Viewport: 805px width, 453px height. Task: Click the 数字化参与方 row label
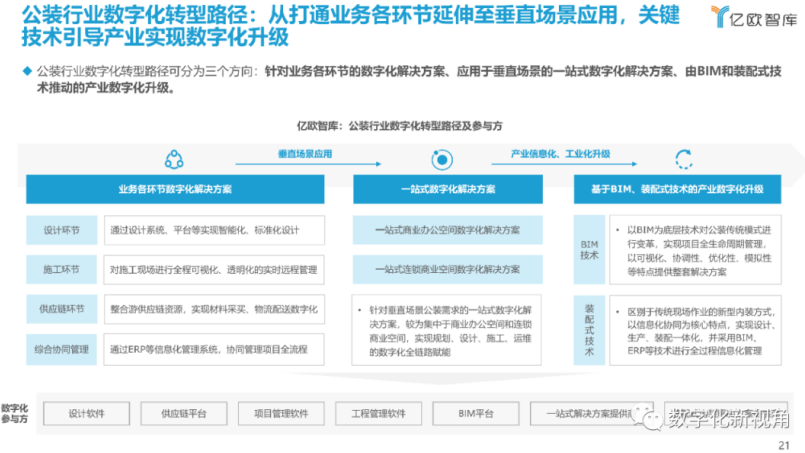14,413
